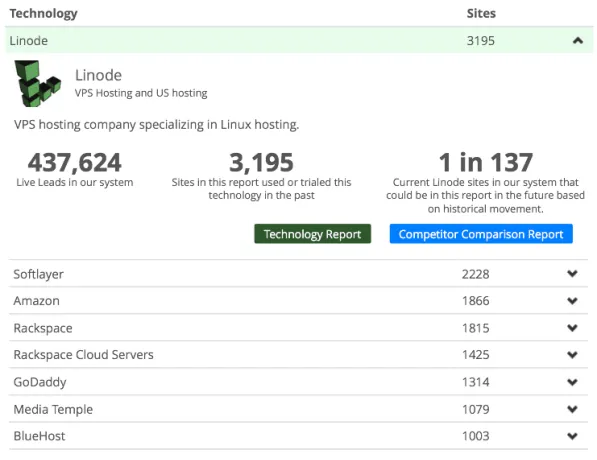Click the 1815 sites count
Viewport: 597px width, 460px height.
click(x=476, y=328)
